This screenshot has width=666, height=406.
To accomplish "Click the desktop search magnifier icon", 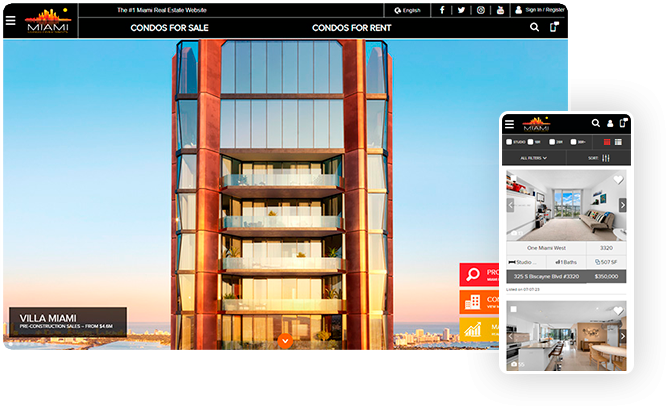I will coord(534,28).
